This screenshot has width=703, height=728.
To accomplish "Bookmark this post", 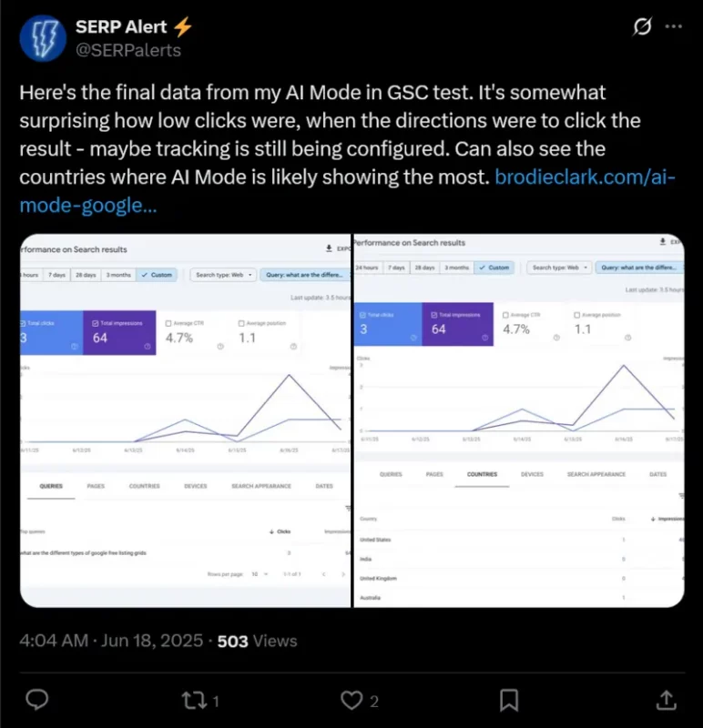I will 509,700.
